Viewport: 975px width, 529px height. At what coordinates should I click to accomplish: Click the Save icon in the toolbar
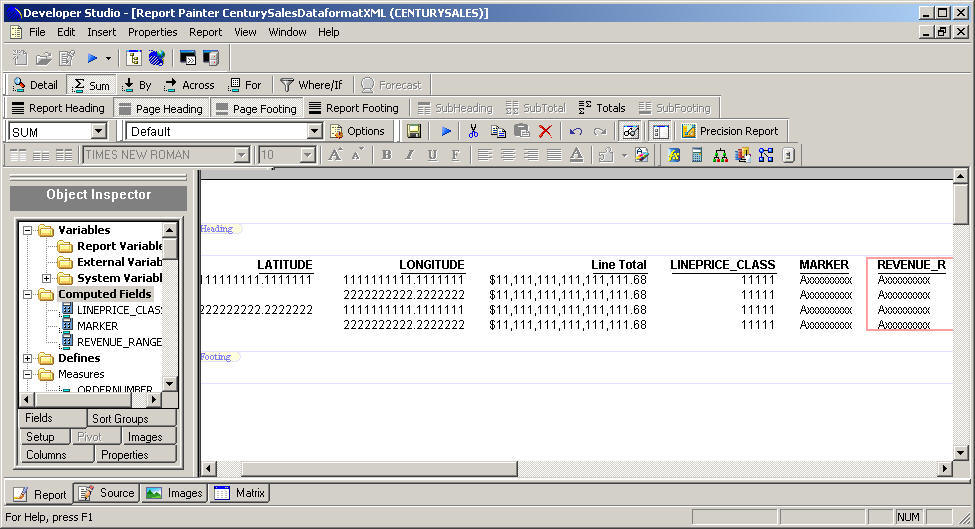(414, 131)
